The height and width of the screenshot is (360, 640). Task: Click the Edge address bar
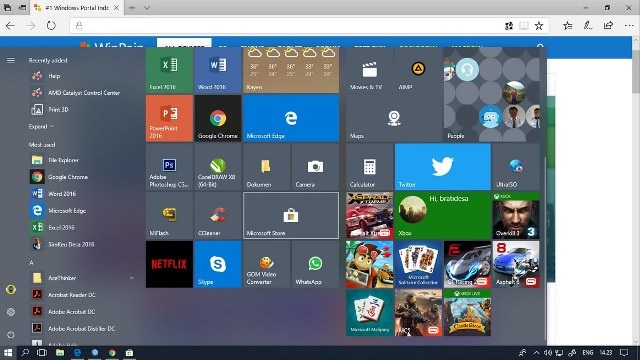point(286,26)
